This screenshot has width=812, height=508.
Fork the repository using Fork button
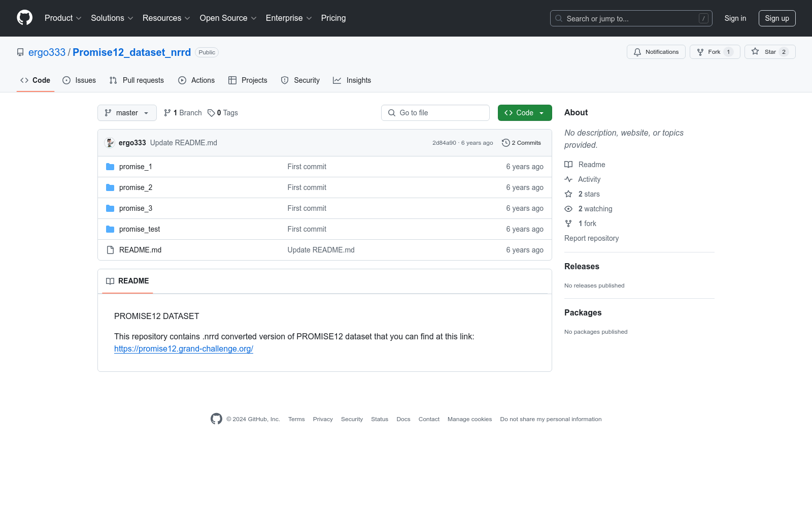pyautogui.click(x=709, y=52)
